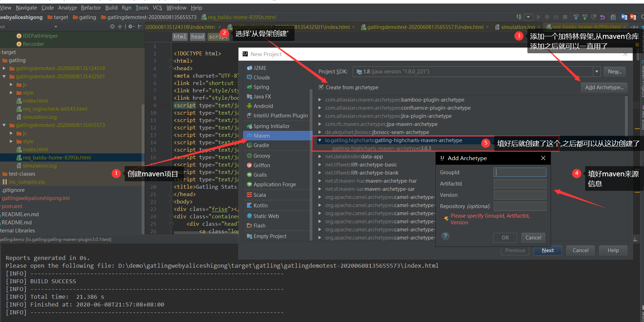The width and height of the screenshot is (644, 322).
Task: Select Gradle in the project type list
Action: point(261,145)
